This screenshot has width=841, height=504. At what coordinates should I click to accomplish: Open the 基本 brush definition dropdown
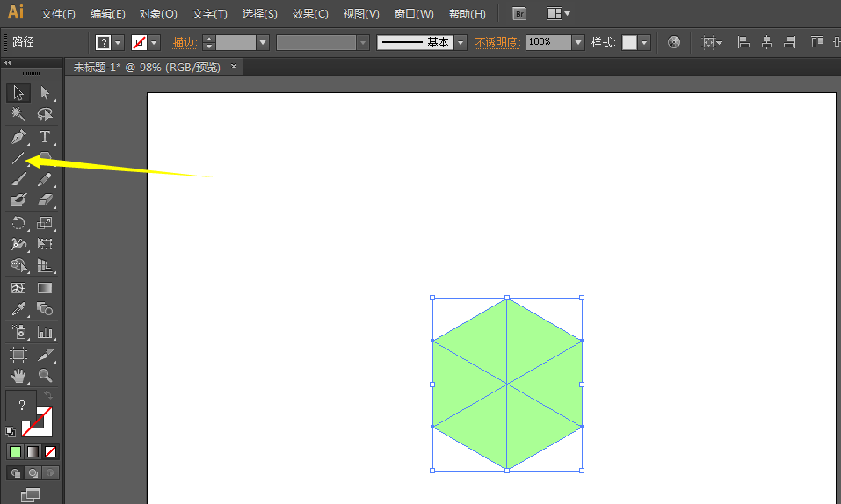click(x=460, y=42)
